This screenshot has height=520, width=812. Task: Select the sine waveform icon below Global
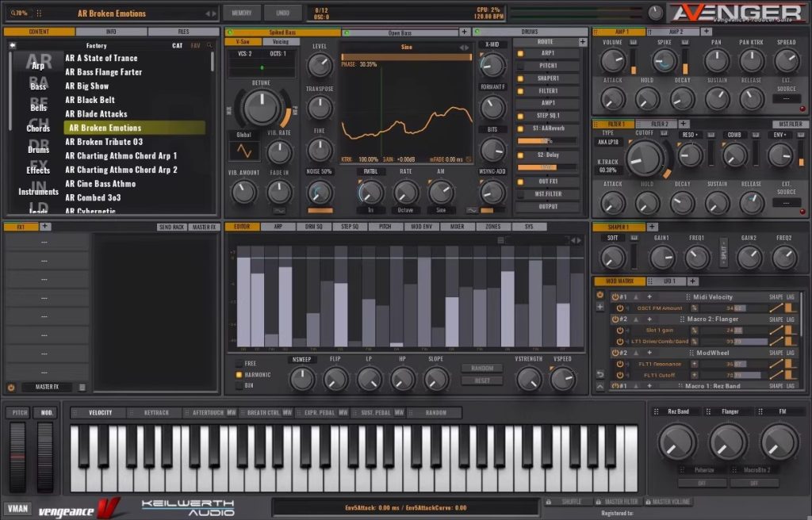243,151
